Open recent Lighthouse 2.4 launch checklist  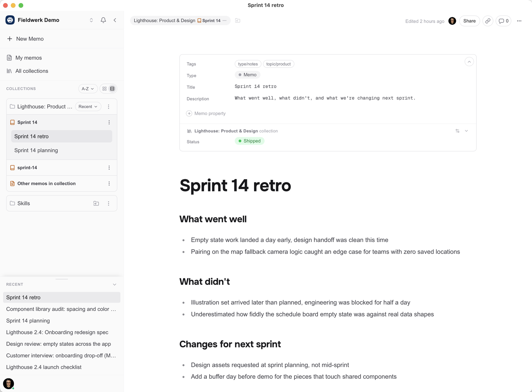click(x=62, y=367)
